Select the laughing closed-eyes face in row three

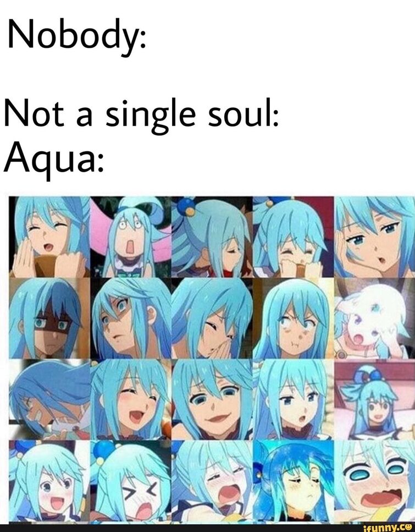130,399
